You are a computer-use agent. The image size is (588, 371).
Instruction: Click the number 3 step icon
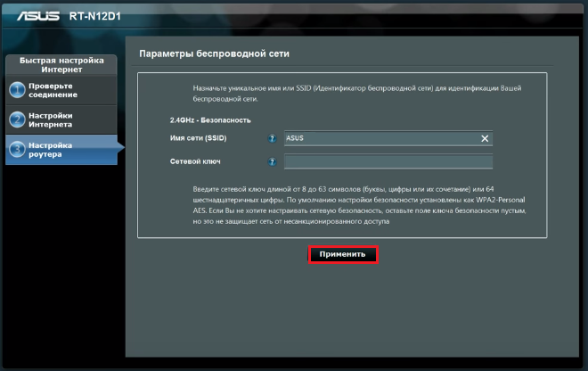point(16,149)
